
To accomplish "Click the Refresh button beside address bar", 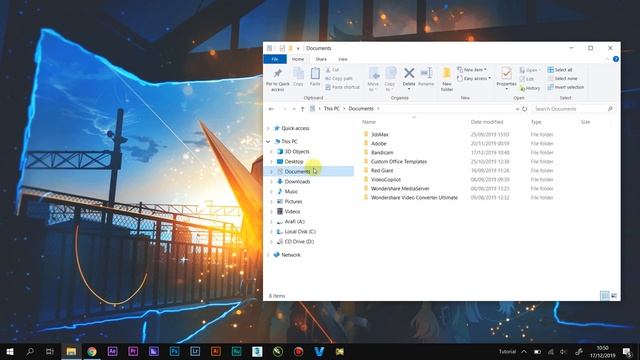I will tap(524, 109).
